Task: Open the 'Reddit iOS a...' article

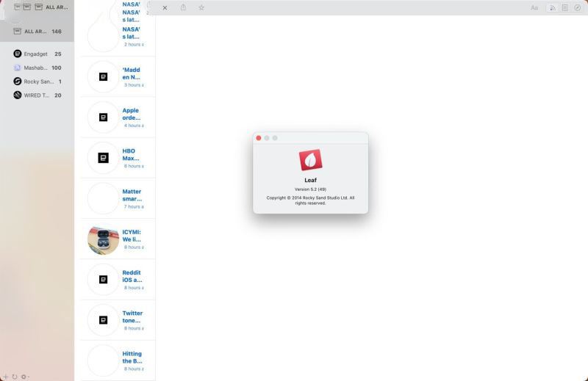Action: (118, 280)
